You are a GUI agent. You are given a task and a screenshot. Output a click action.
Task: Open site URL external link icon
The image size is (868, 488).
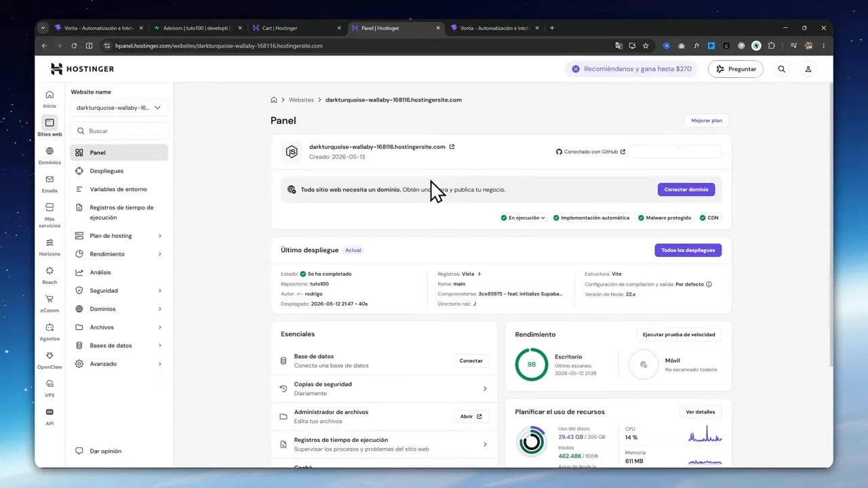pos(452,146)
